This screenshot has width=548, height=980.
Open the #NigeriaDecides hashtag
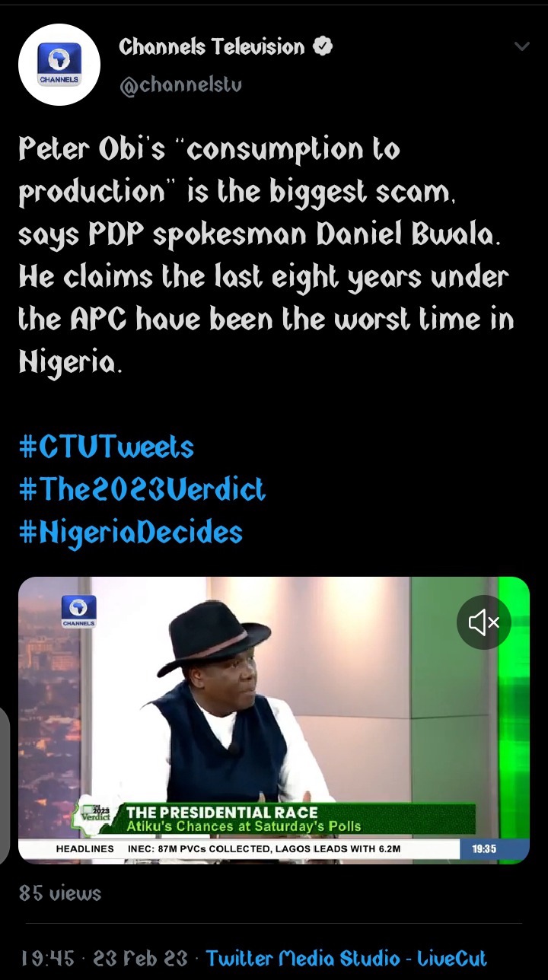coord(130,532)
